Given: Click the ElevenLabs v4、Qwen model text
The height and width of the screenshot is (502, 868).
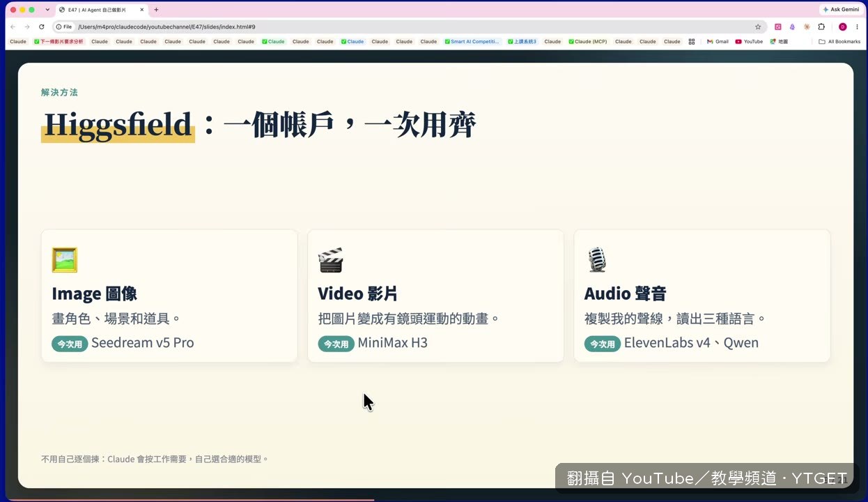Looking at the screenshot, I should (x=691, y=343).
